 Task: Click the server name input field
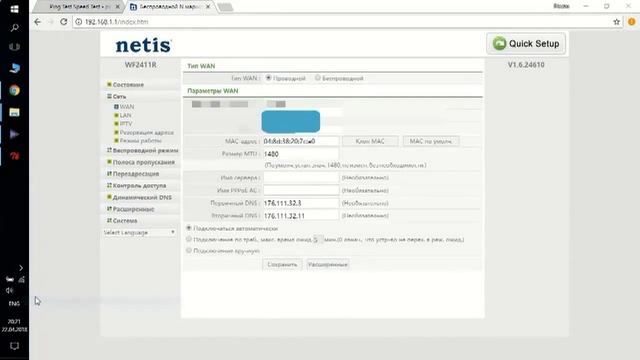click(x=301, y=178)
